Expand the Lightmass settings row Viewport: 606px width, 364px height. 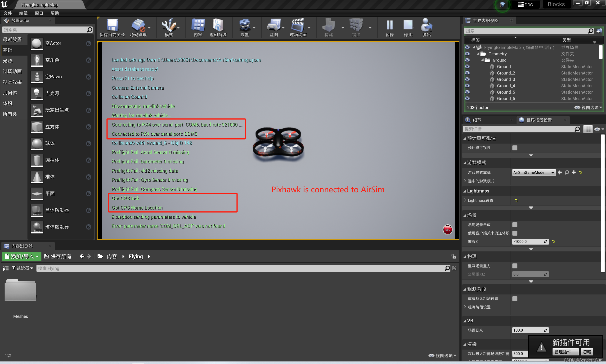tap(465, 200)
